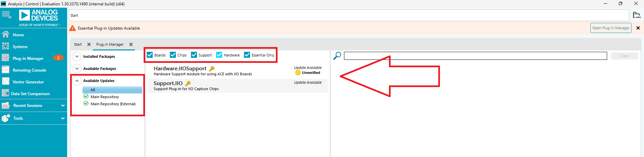Image resolution: width=644 pixels, height=157 pixels.
Task: Click Update Available label for Support.IIO
Action: point(308,82)
